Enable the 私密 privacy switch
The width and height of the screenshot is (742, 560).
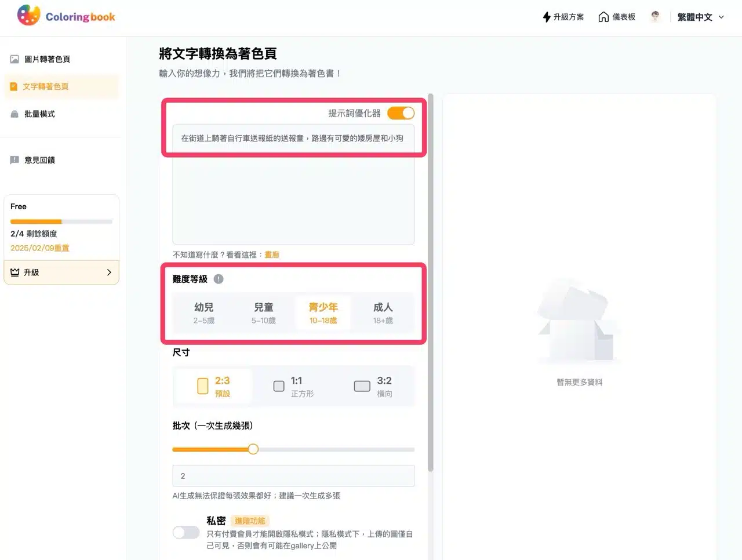coord(186,532)
